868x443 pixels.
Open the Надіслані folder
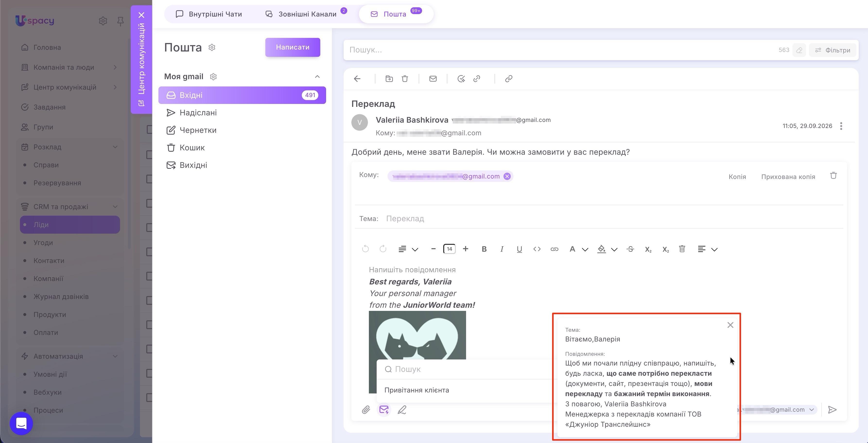(242, 112)
